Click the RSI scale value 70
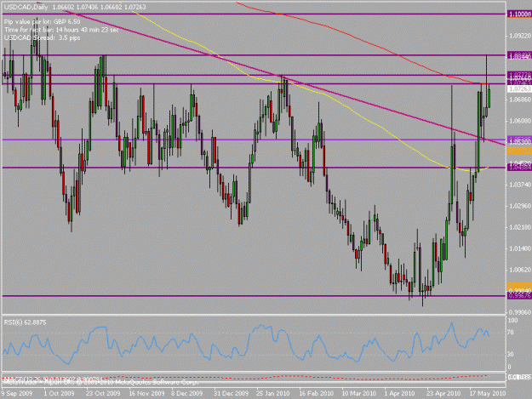532x399 pixels. point(512,333)
